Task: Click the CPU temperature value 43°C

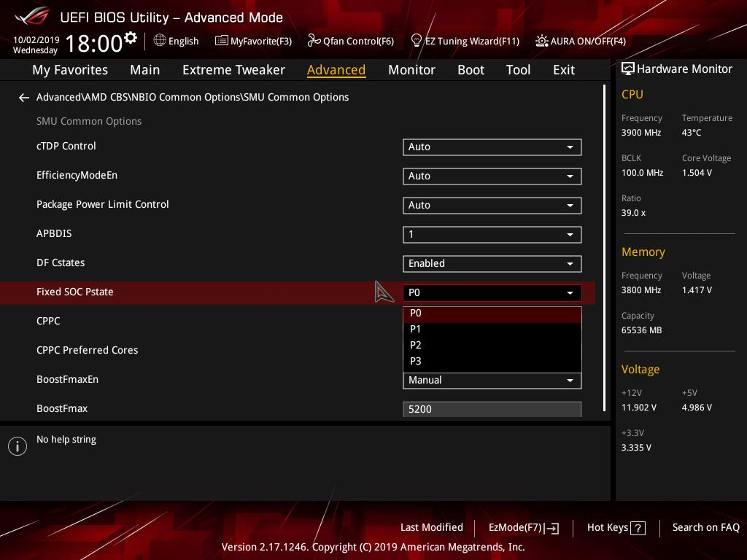Action: 692,133
